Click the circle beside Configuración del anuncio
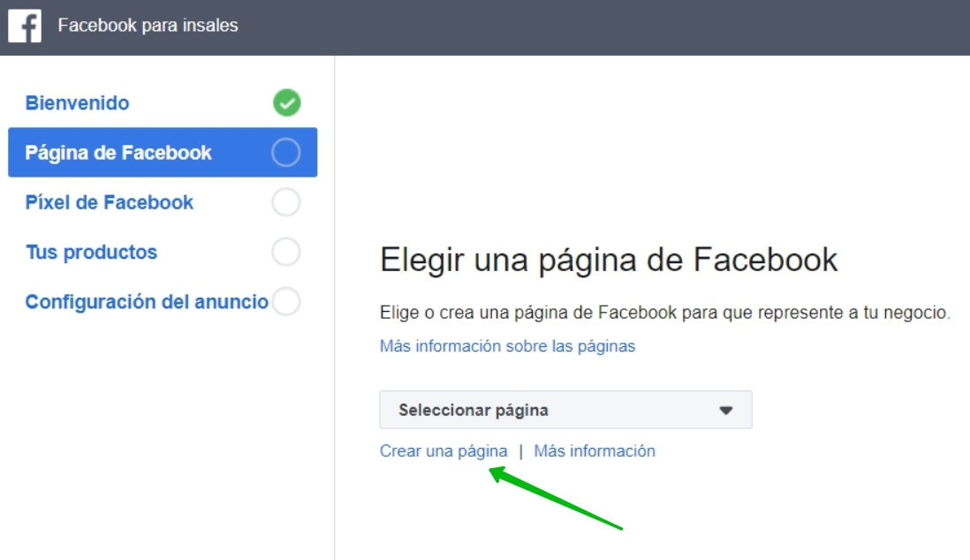The height and width of the screenshot is (560, 970). [x=286, y=302]
